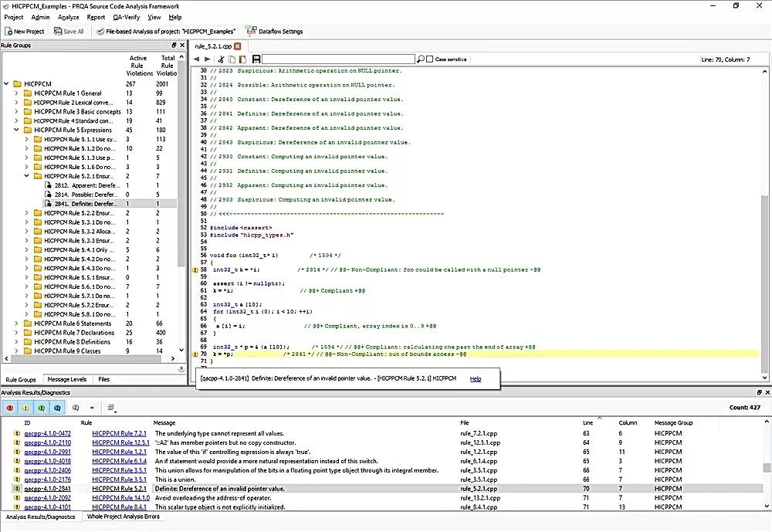
Task: Open the qacpp-4.1.0-2841 diagnostic ID link
Action: click(47, 489)
